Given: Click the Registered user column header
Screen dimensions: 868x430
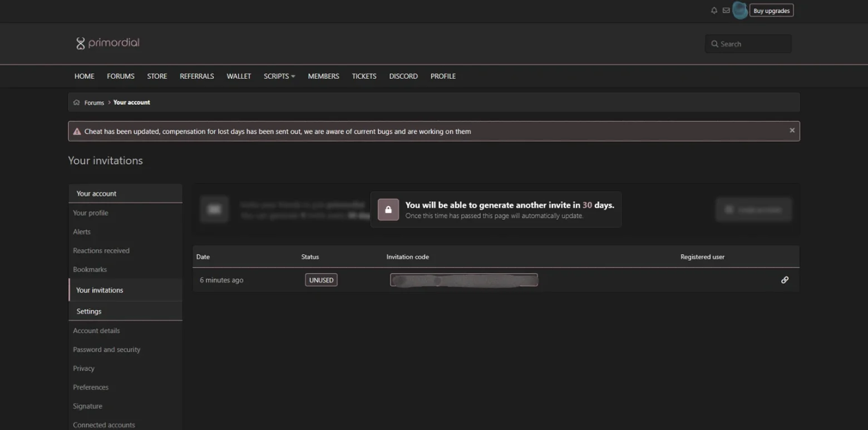Looking at the screenshot, I should pyautogui.click(x=702, y=257).
